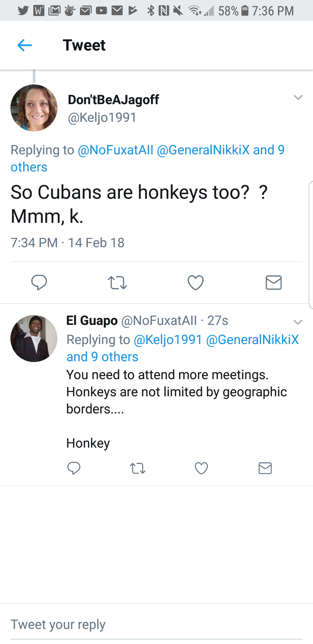This screenshot has height=644, width=313.
Task: Show "and 9 others" in El Guapo's reply
Action: [x=102, y=357]
